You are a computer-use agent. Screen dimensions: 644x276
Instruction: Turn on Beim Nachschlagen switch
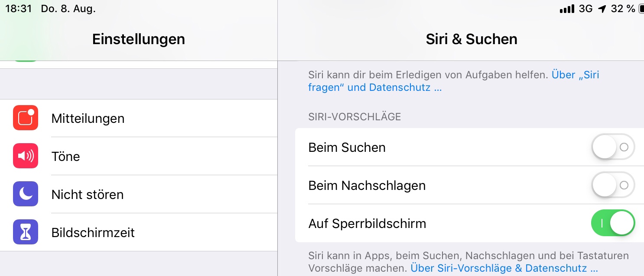click(x=613, y=186)
